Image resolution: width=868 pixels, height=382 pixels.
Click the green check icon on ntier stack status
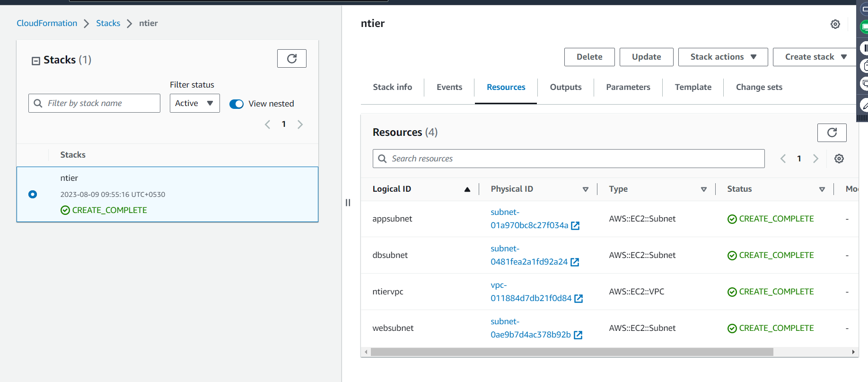(65, 210)
